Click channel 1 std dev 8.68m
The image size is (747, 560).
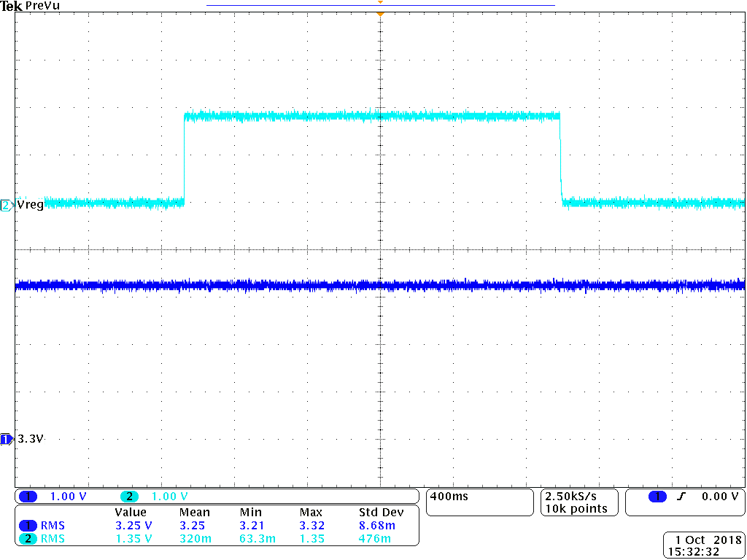pos(376,526)
